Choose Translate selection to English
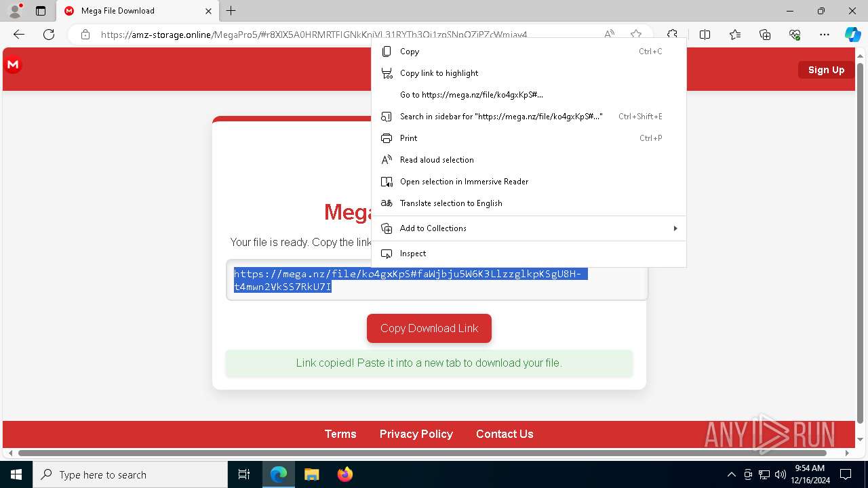 pyautogui.click(x=529, y=203)
